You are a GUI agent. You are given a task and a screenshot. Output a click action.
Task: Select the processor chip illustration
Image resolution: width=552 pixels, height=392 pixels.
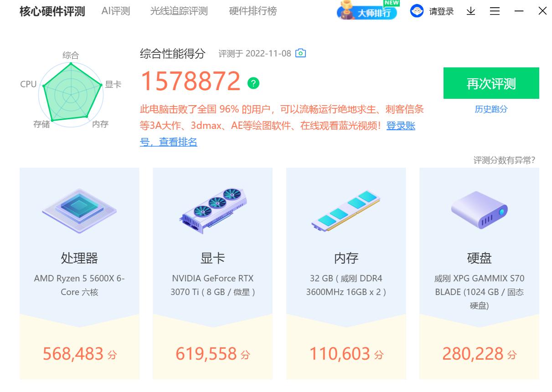point(79,210)
